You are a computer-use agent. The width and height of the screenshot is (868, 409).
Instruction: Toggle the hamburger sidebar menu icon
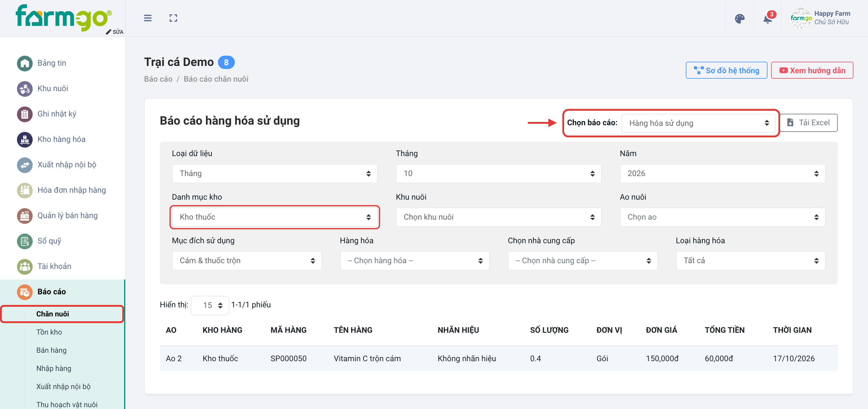(x=148, y=18)
